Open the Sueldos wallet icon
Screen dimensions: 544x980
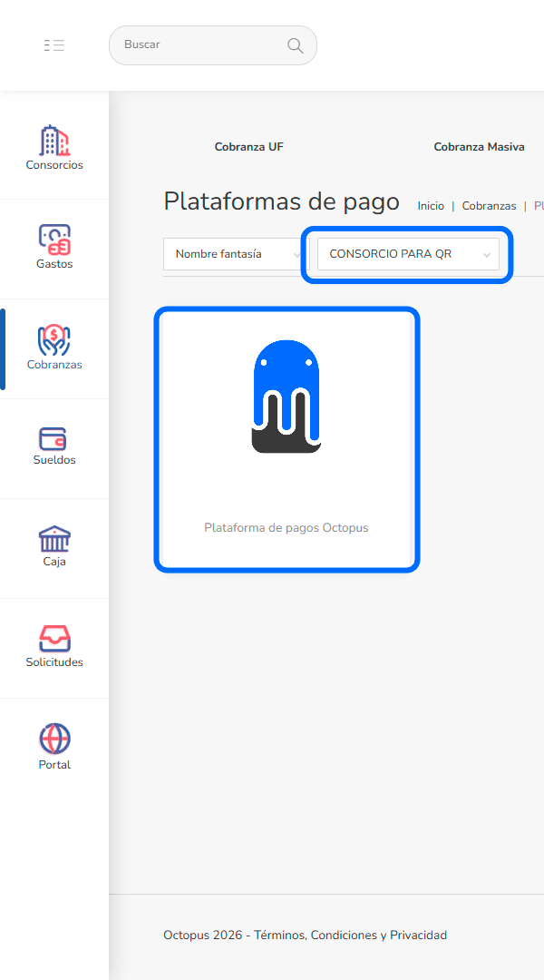(x=53, y=439)
